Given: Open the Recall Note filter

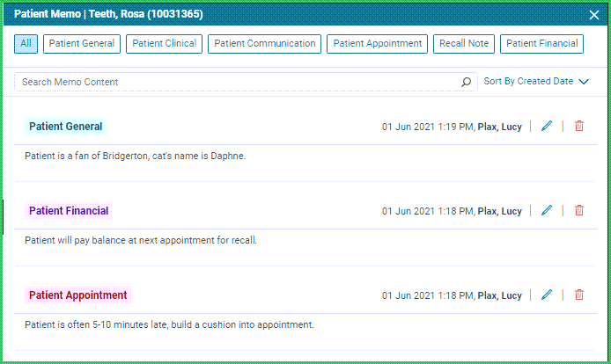Looking at the screenshot, I should click(464, 44).
